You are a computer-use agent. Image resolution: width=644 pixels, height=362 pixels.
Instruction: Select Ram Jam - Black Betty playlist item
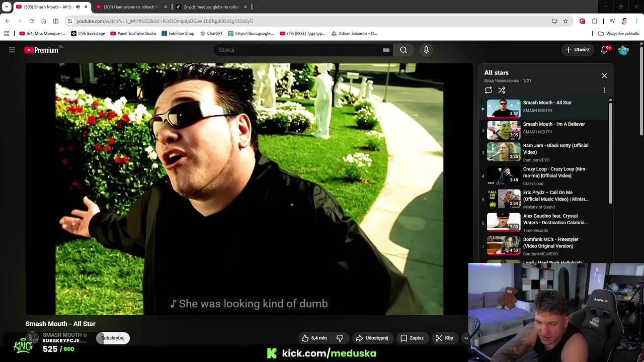544,152
